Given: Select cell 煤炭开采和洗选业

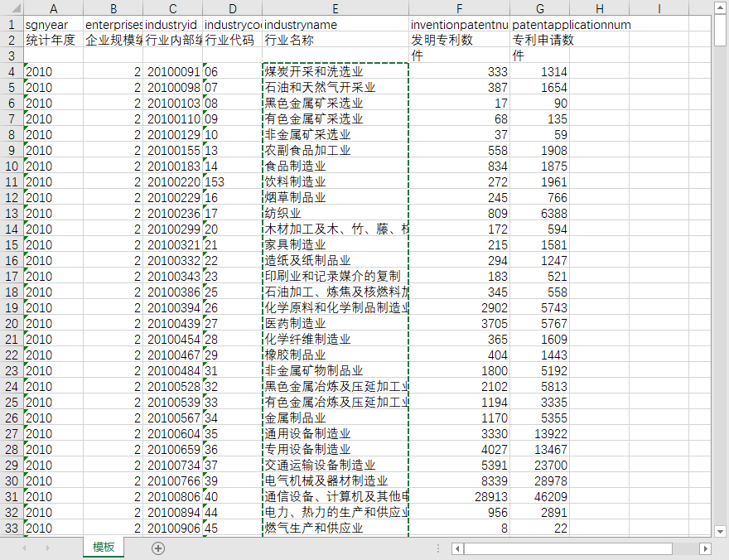Looking at the screenshot, I should click(x=336, y=71).
